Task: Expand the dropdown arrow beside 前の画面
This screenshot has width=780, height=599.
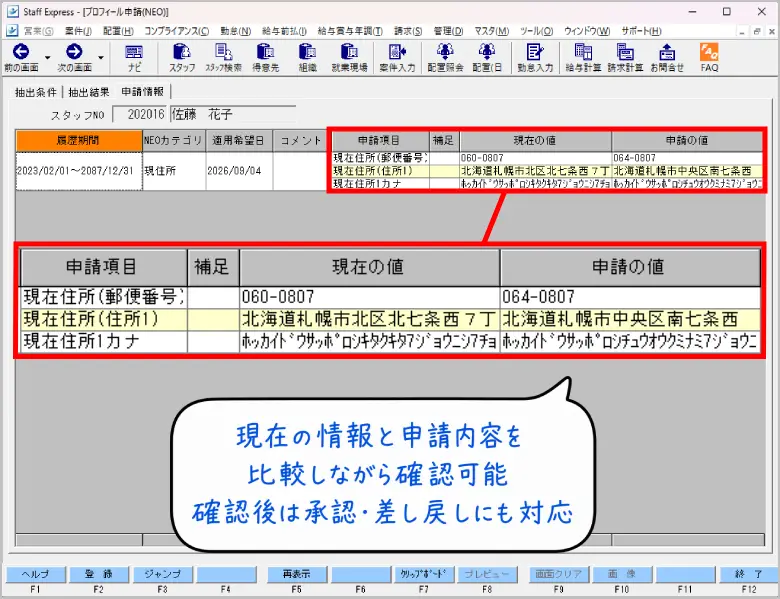Action: [48, 58]
